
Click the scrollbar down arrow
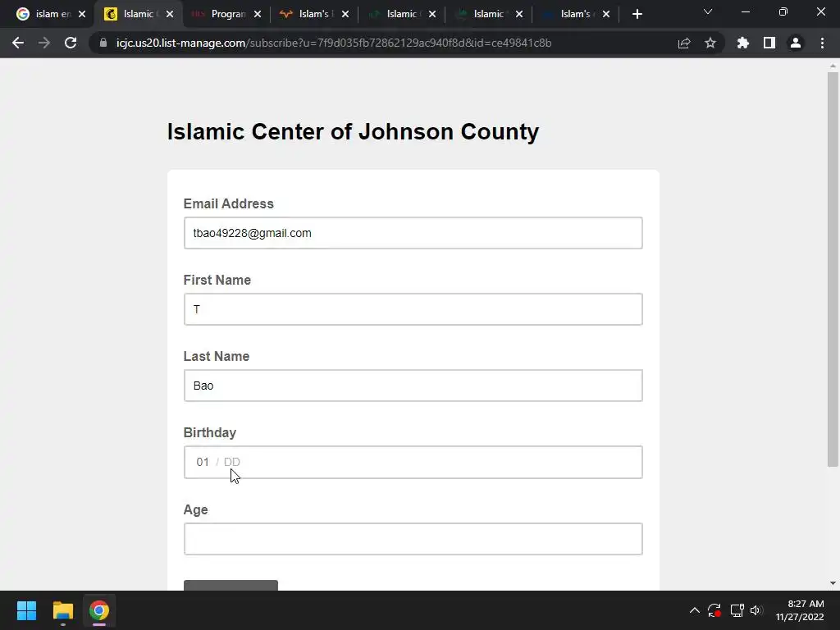coord(833,583)
